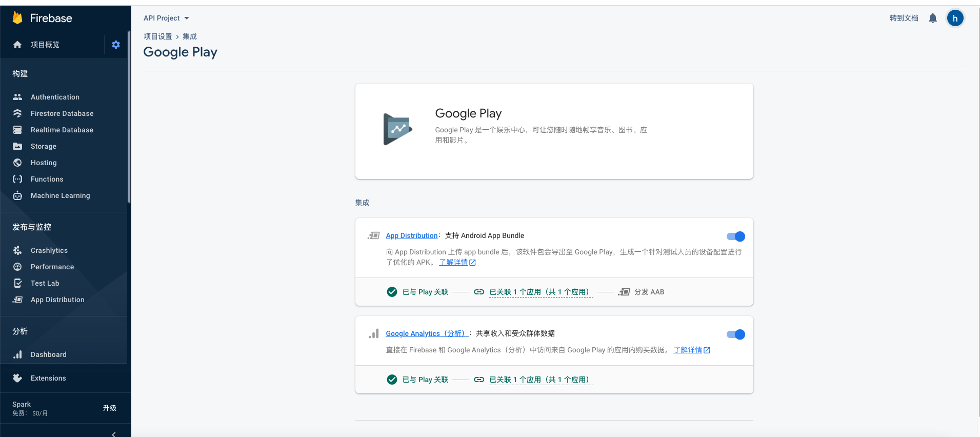Click 升级 upgrade button
Image resolution: width=980 pixels, height=437 pixels.
110,408
